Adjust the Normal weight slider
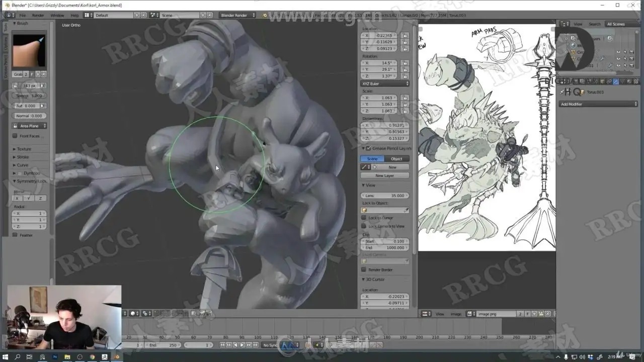The image size is (644, 362). 30,116
